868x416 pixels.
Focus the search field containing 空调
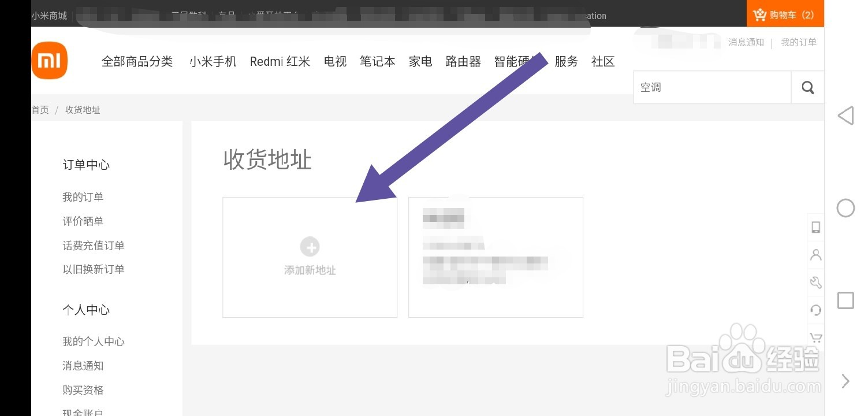pyautogui.click(x=713, y=87)
